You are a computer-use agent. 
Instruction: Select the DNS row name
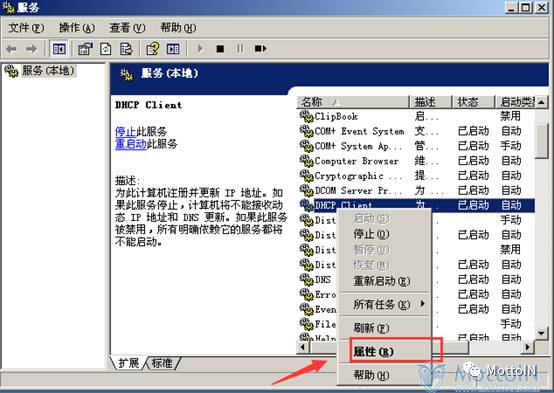pyautogui.click(x=323, y=280)
